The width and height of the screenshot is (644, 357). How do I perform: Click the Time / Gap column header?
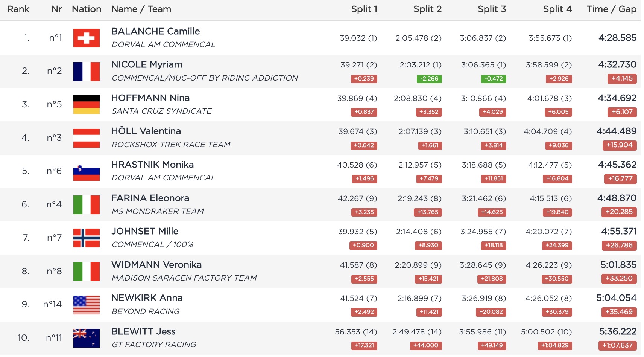[611, 9]
